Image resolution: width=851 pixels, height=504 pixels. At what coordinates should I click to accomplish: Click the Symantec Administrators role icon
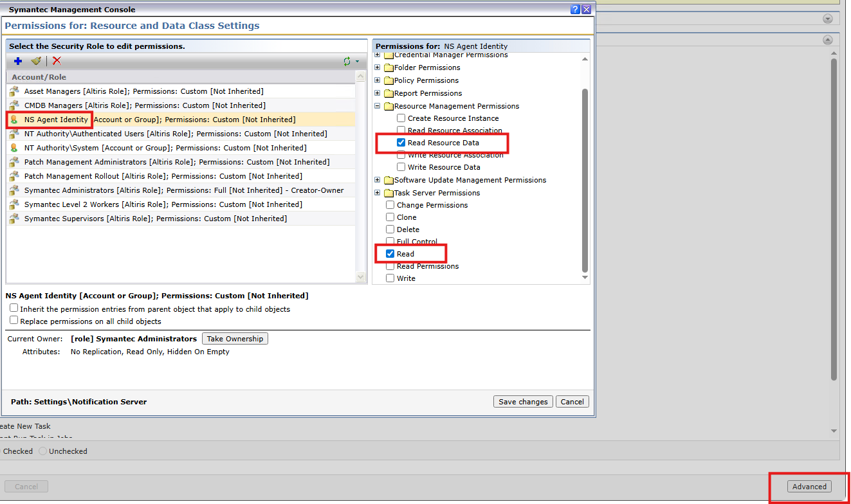click(x=14, y=190)
